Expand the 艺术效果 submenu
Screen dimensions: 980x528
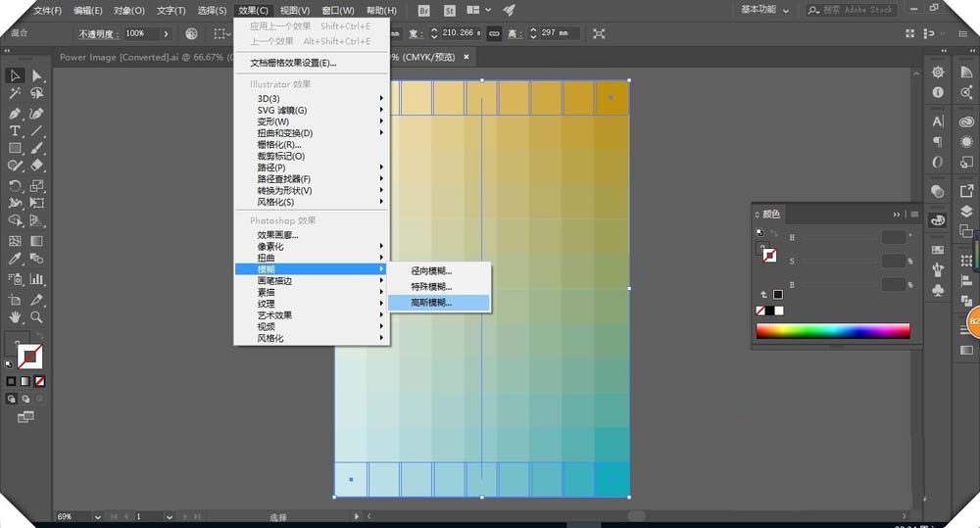312,314
